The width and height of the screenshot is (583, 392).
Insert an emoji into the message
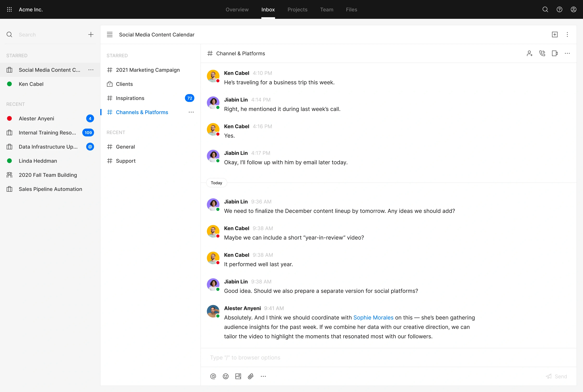point(225,376)
